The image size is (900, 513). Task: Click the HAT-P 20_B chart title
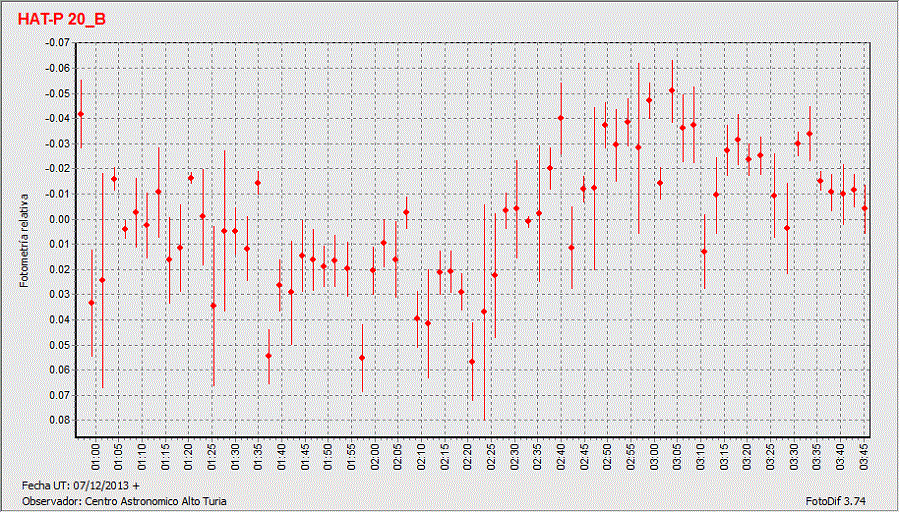pyautogui.click(x=62, y=19)
